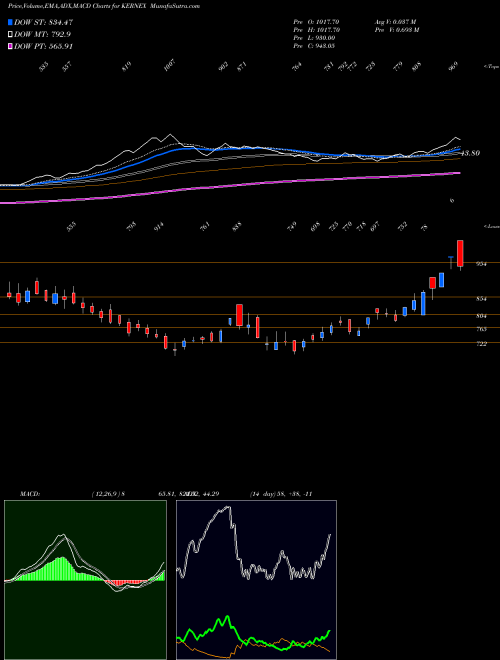Click the 'Pre O: 1017.70' open value
The image size is (500, 660).
316,21
